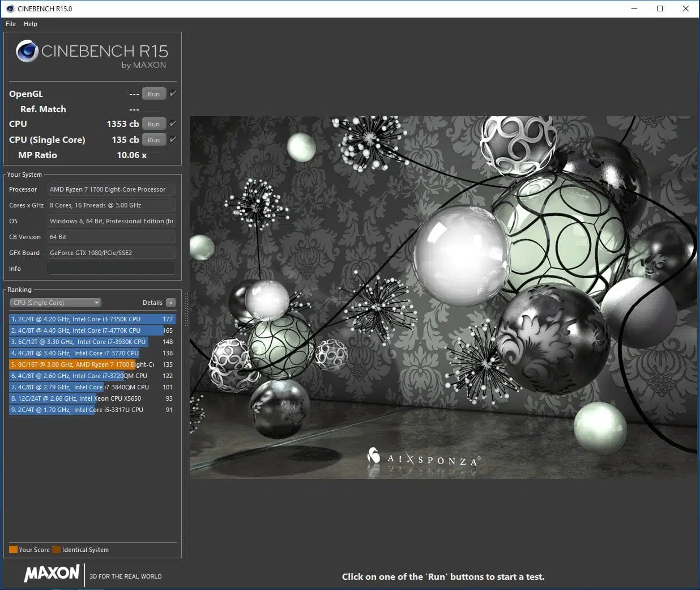Open the CPU (Single Core) ranking dropdown
The width and height of the screenshot is (700, 590).
pos(56,303)
